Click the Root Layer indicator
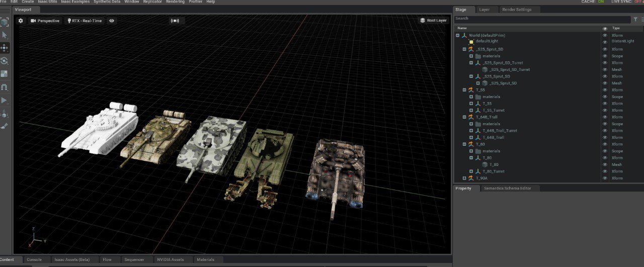 click(x=433, y=21)
